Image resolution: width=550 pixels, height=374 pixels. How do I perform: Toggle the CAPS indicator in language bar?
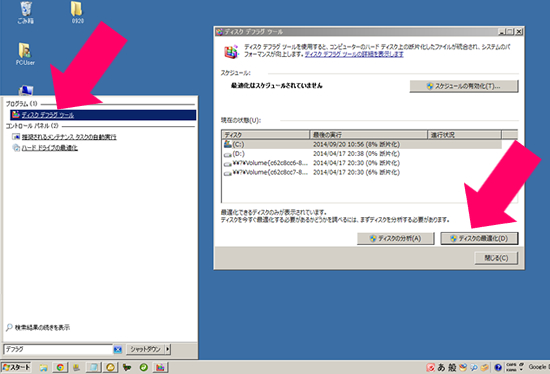pos(511,365)
